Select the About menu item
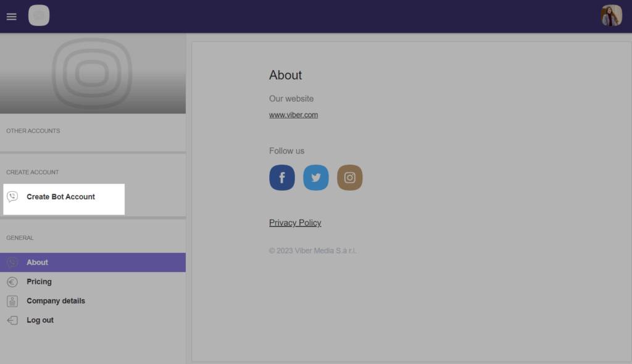Screen dimensions: 632x364 (x=37, y=263)
